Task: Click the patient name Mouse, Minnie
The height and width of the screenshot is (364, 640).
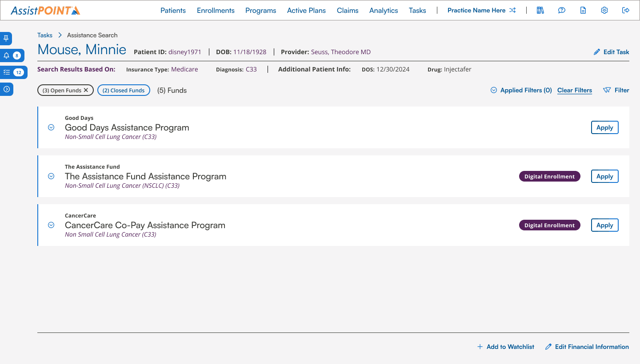Action: click(82, 49)
